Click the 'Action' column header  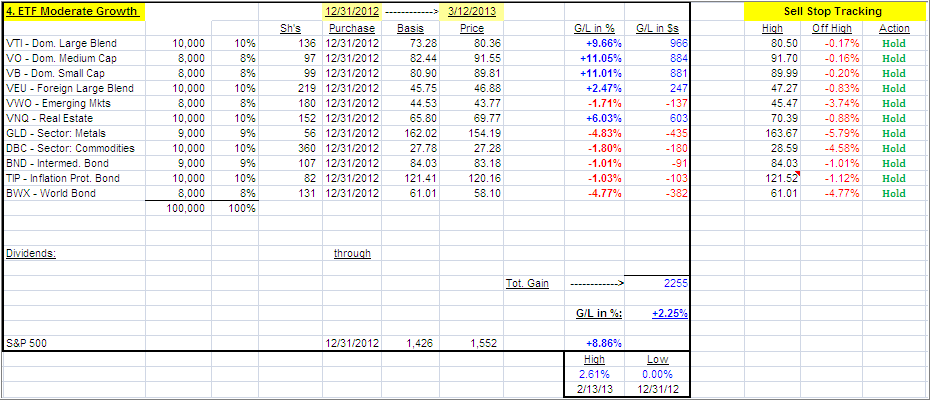point(894,28)
